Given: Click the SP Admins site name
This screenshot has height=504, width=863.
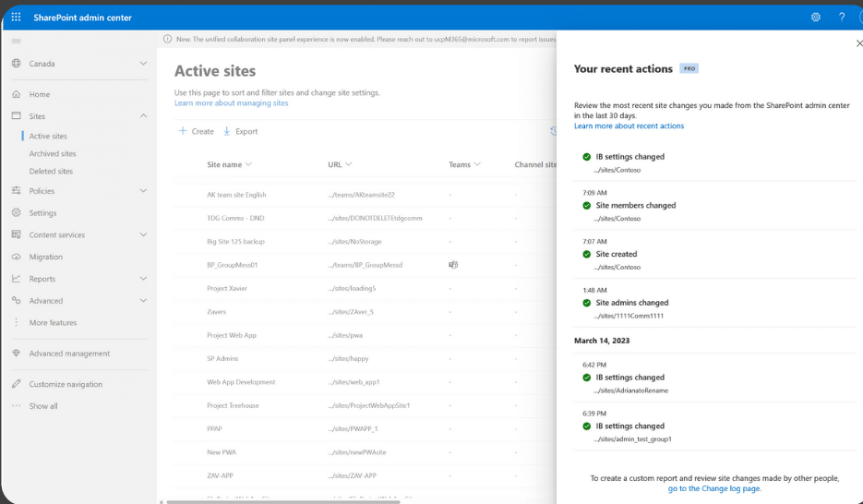Looking at the screenshot, I should tap(222, 358).
